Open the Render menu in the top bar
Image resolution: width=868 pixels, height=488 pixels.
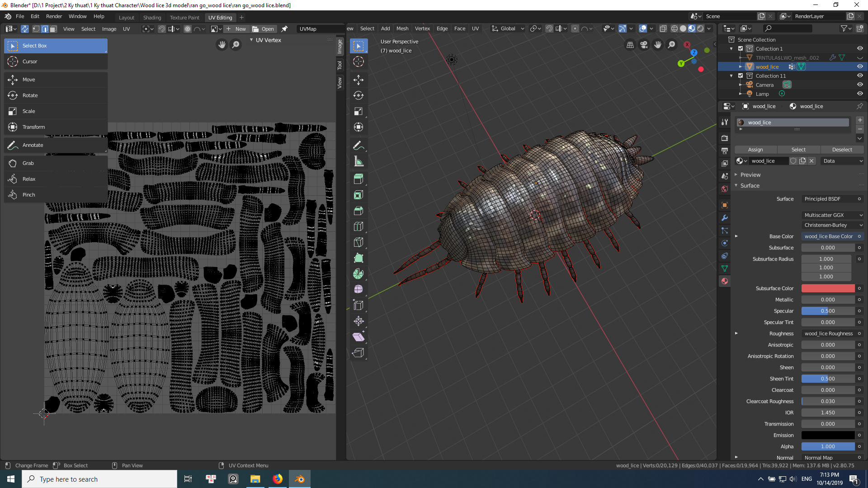(x=54, y=16)
